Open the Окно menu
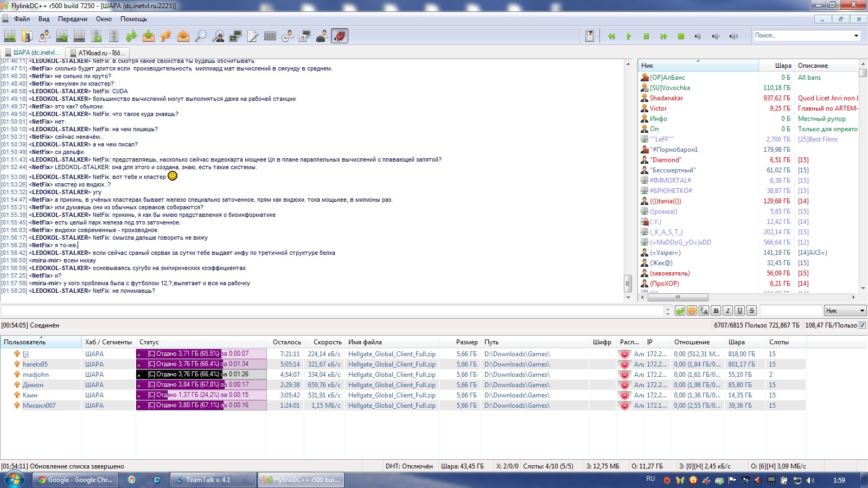Image resolution: width=868 pixels, height=488 pixels. point(104,19)
